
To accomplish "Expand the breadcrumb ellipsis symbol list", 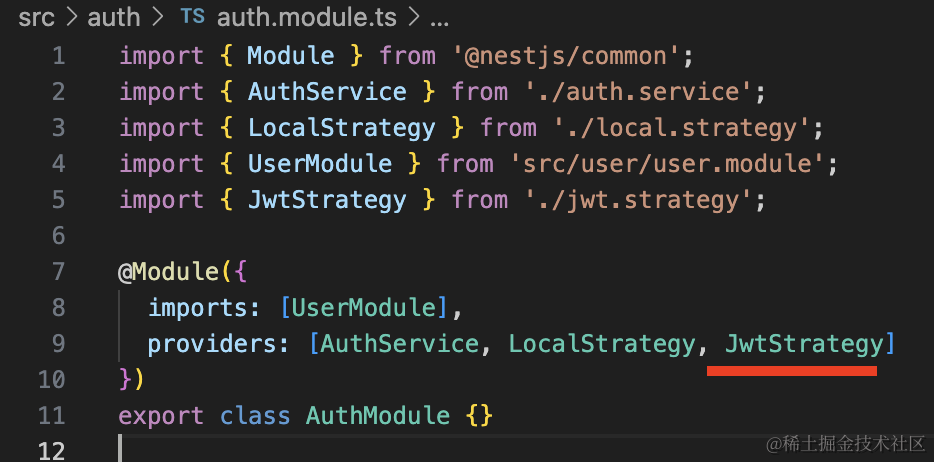I will pyautogui.click(x=438, y=16).
